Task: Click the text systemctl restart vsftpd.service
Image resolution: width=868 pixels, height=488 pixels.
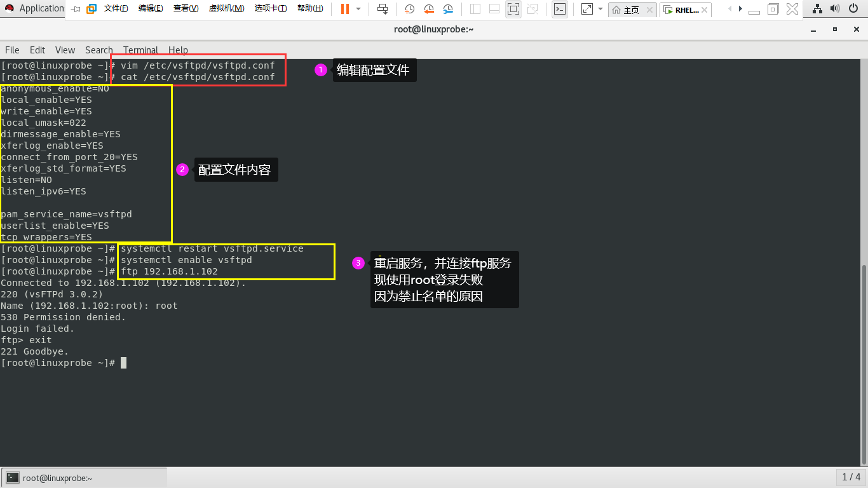Action: coord(212,248)
